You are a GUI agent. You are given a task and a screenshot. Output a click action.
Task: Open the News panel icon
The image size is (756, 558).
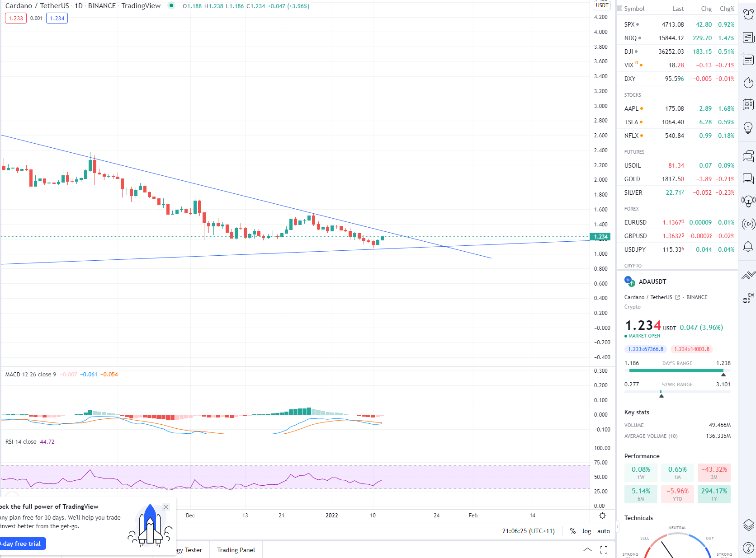pos(748,37)
